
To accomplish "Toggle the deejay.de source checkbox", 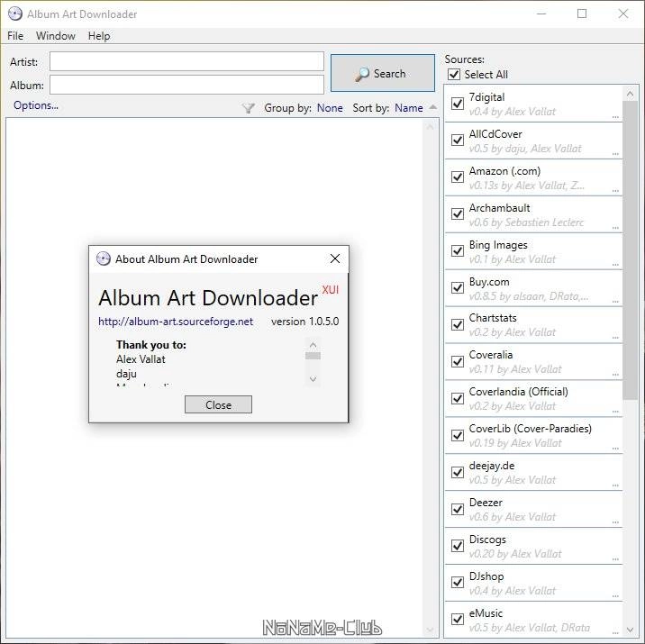I will (x=458, y=472).
